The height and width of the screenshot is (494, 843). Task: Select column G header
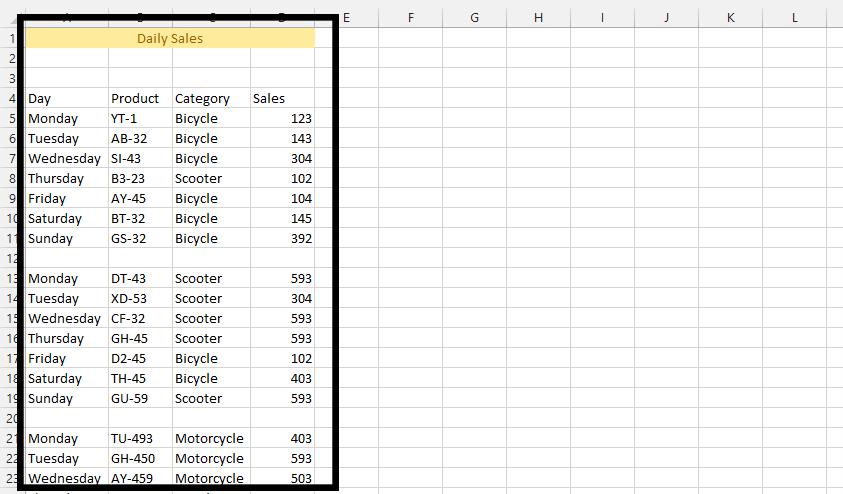click(x=475, y=18)
